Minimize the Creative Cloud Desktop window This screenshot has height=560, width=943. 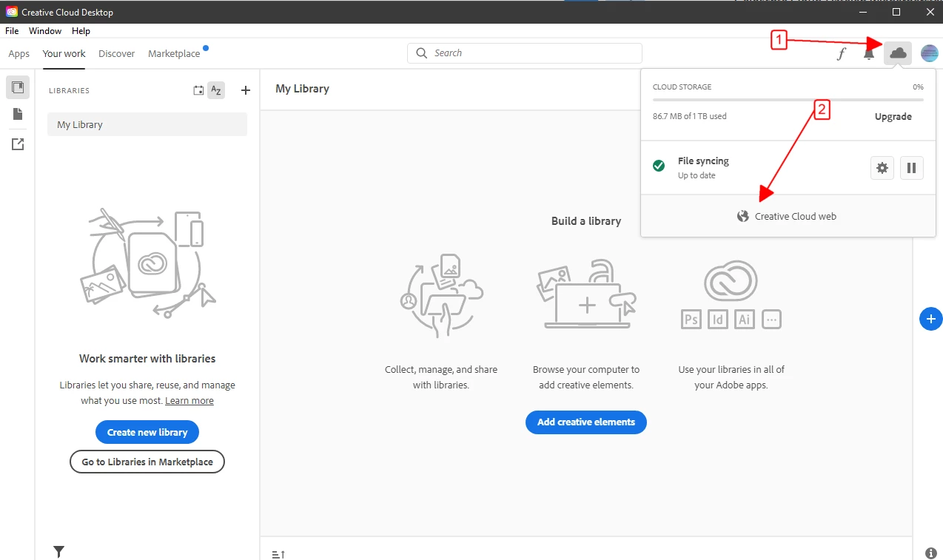point(862,12)
